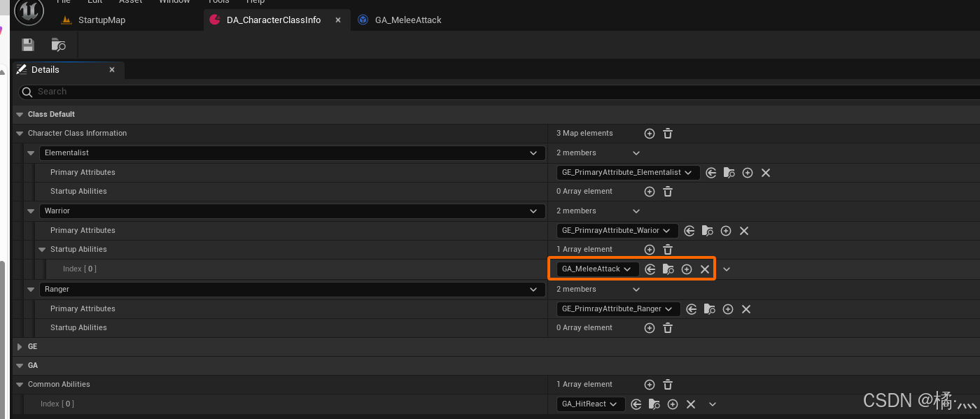Close the DA_CharacterClassInfo tab
Viewport: 980px width, 419px height.
pyautogui.click(x=338, y=20)
